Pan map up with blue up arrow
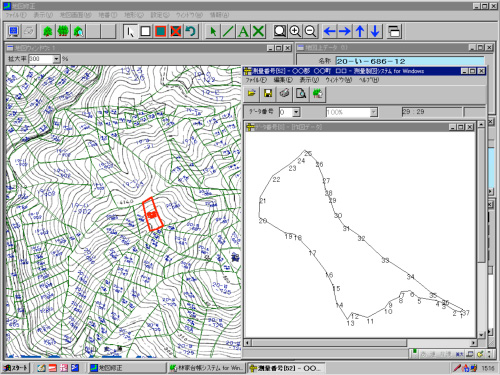Screen dimensions: 500x375 pyautogui.click(x=360, y=31)
